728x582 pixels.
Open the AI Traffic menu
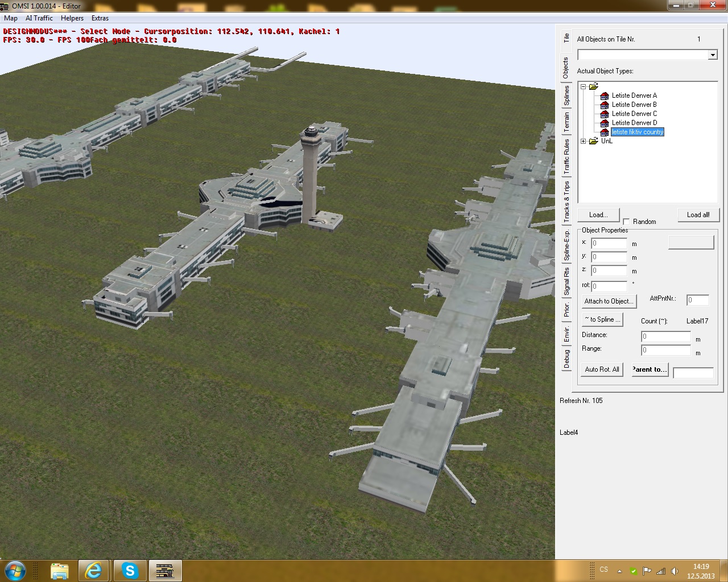click(39, 18)
